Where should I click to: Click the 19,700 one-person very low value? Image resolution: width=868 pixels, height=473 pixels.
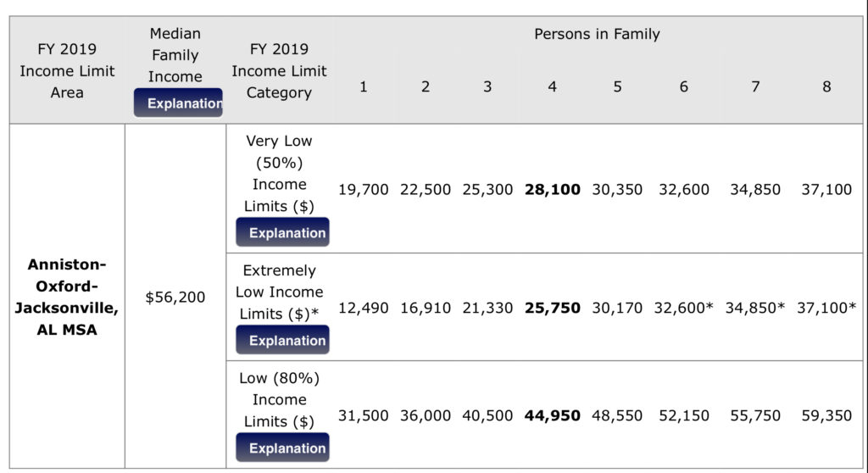pyautogui.click(x=364, y=190)
